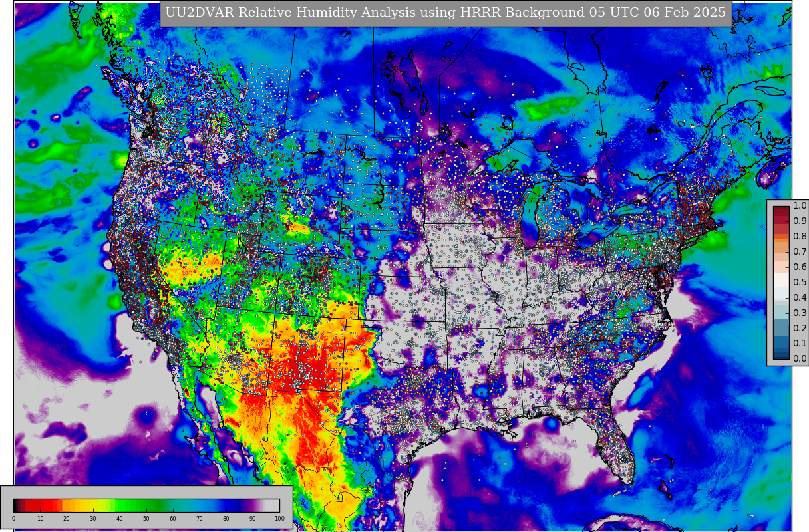Click the 0.3 label on right colorbar
The image size is (809, 532).
pyautogui.click(x=800, y=313)
